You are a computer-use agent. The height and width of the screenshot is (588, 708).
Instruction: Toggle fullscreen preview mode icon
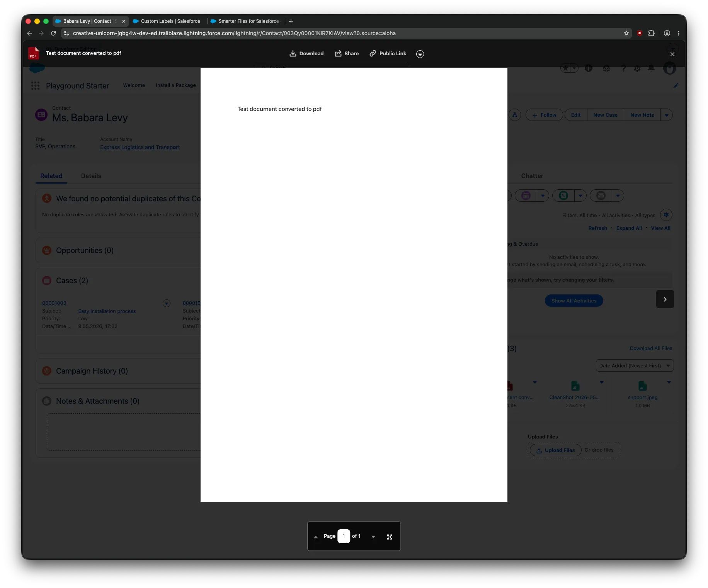[x=390, y=537]
